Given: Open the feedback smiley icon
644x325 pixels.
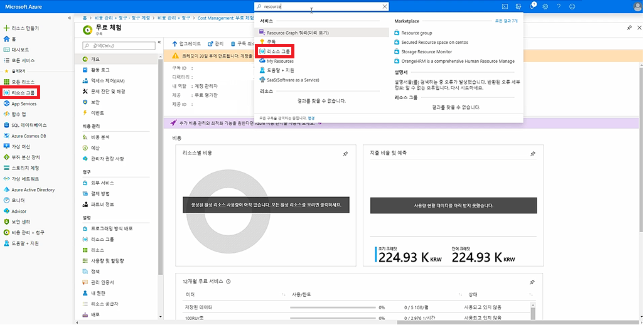Looking at the screenshot, I should pos(572,6).
